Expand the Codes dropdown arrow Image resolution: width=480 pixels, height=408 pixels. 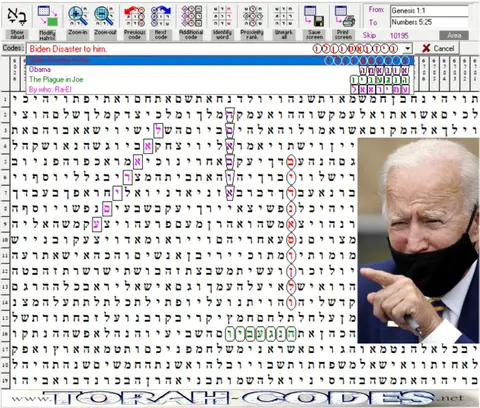pos(407,49)
